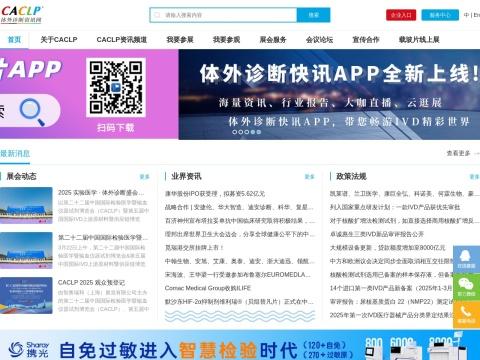
Task: Go to the 首页 nav tab
Action: click(x=14, y=40)
